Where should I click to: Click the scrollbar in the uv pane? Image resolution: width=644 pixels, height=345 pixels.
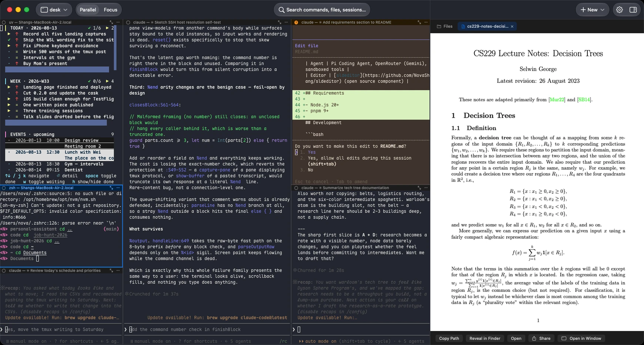(x=115, y=48)
